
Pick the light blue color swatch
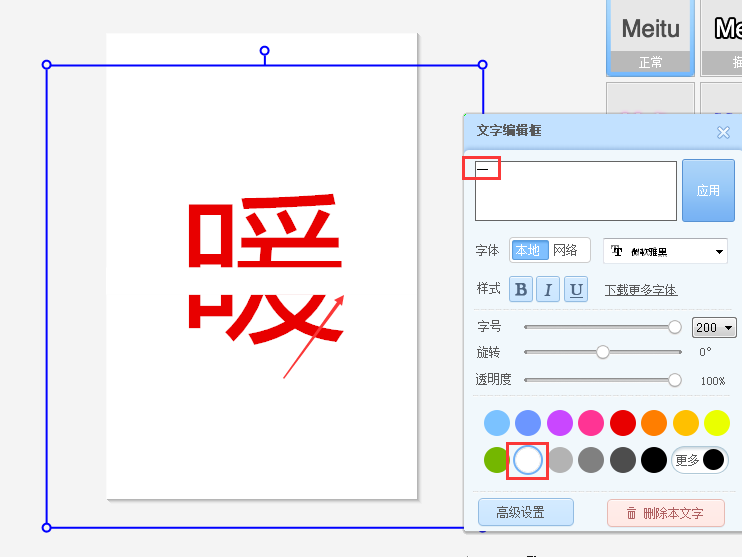coord(497,423)
